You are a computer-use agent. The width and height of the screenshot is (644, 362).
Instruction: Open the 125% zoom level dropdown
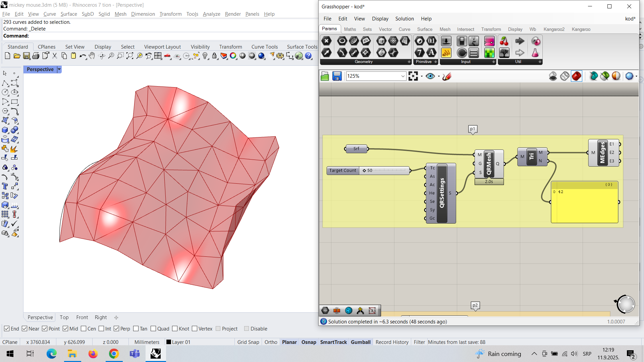tap(403, 76)
